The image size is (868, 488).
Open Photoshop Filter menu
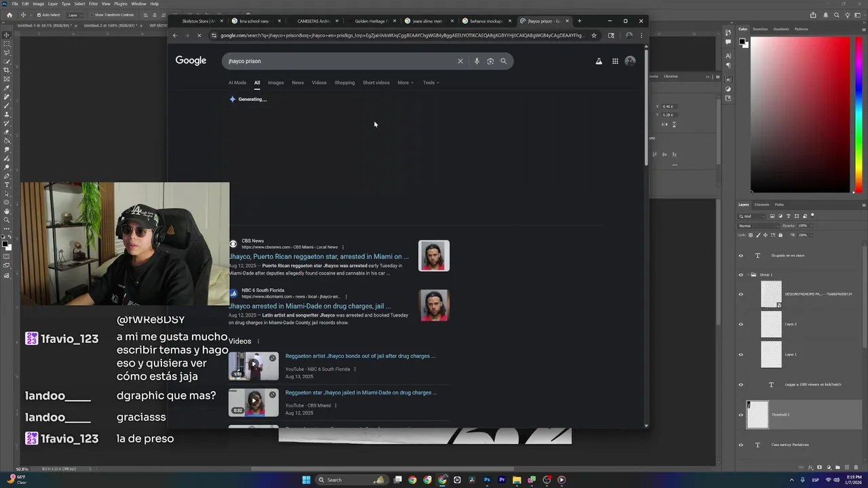click(94, 3)
